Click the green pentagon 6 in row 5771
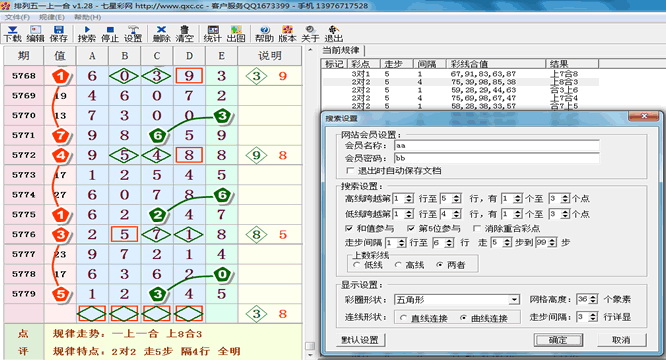Screen dimensions: 666x360 [x=158, y=136]
